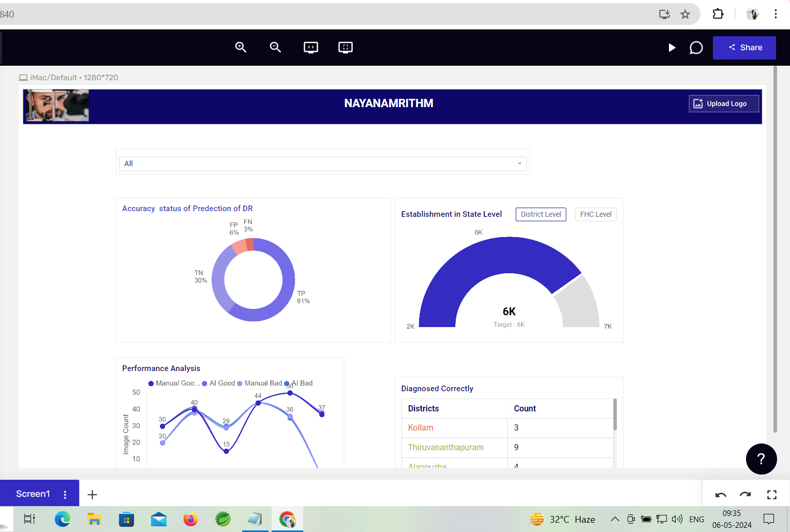Click the Share button
Viewport: 790px width, 532px height.
(x=744, y=48)
